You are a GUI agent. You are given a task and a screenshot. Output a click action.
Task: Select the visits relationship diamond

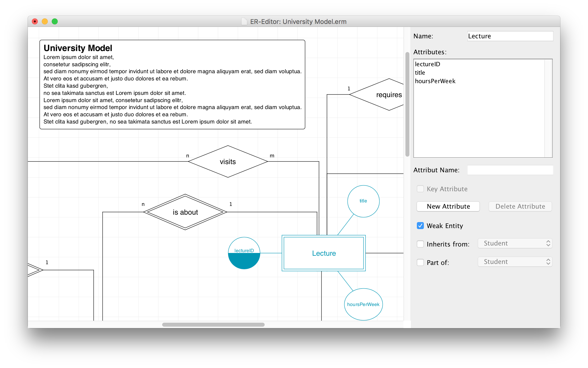pyautogui.click(x=228, y=162)
